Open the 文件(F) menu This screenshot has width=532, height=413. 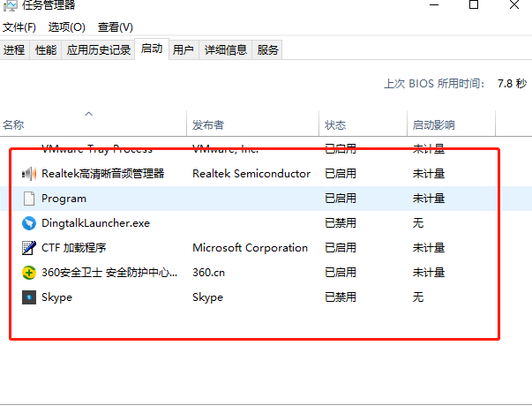point(19,27)
